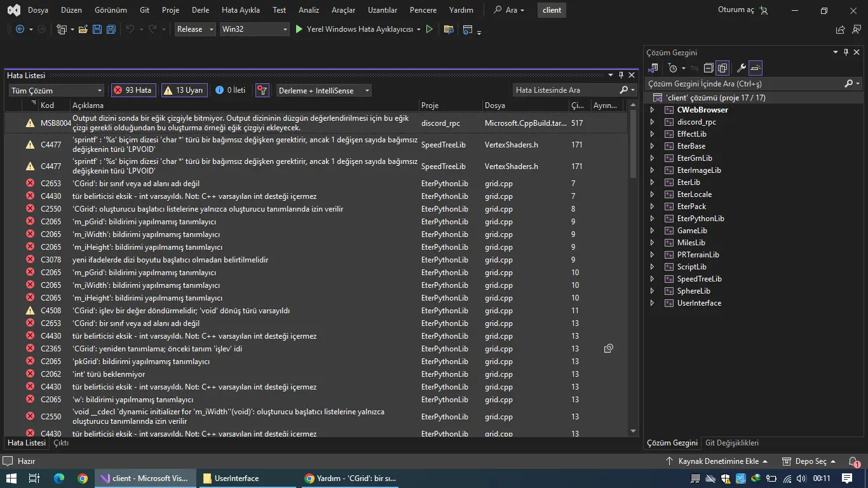Expand the EterPythonLib project node
Image resolution: width=868 pixels, height=488 pixels.
point(652,219)
